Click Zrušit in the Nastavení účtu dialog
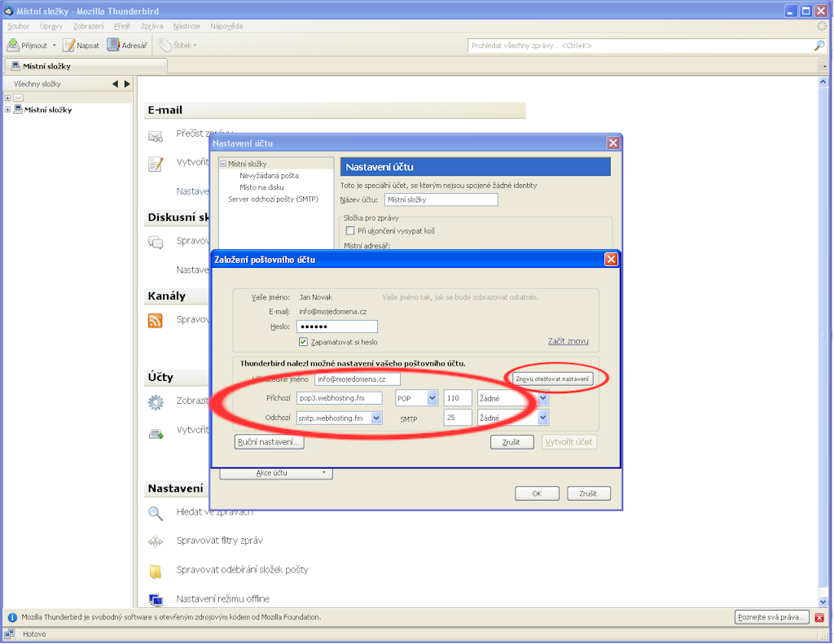This screenshot has height=644, width=834. 588,493
